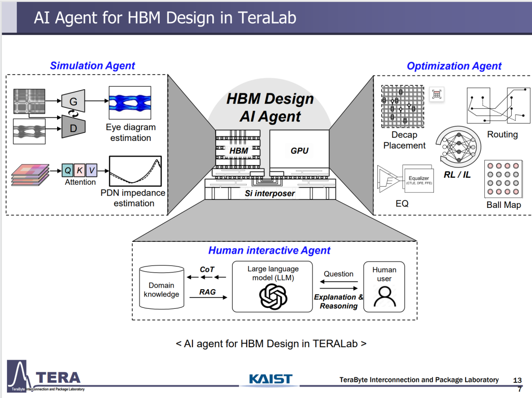Click the ball map dot grid
Image resolution: width=532 pixels, height=398 pixels.
pyautogui.click(x=503, y=178)
